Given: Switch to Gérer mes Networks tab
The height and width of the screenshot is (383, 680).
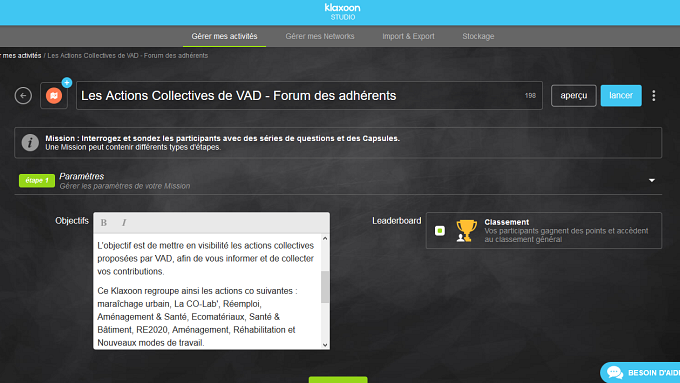Looking at the screenshot, I should pos(320,36).
